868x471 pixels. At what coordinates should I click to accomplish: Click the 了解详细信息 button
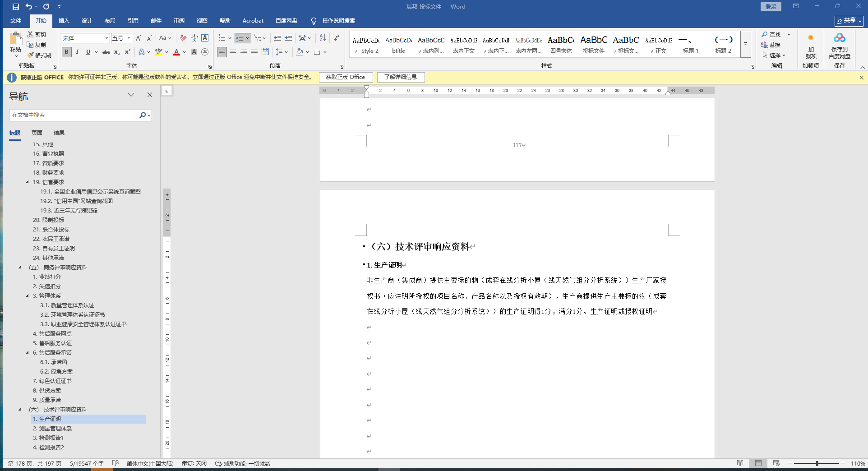point(401,77)
